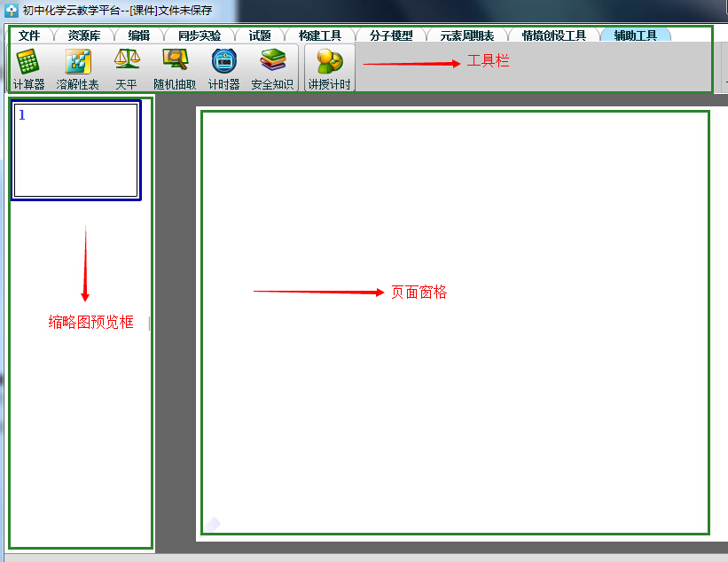Open the 试题 tab
This screenshot has height=562, width=728.
click(260, 36)
